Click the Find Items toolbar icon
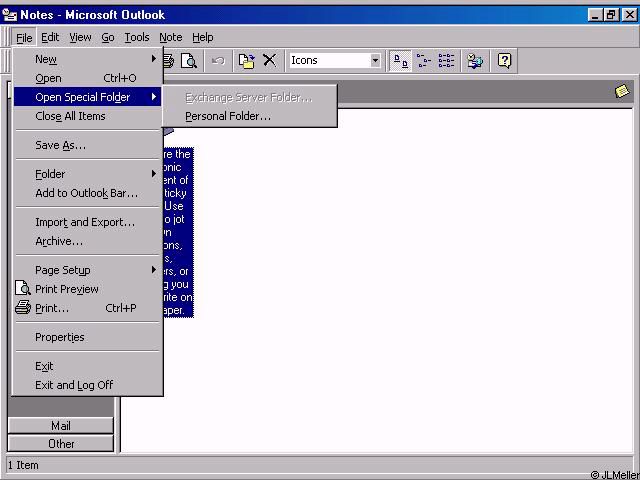640x480 pixels. click(475, 61)
